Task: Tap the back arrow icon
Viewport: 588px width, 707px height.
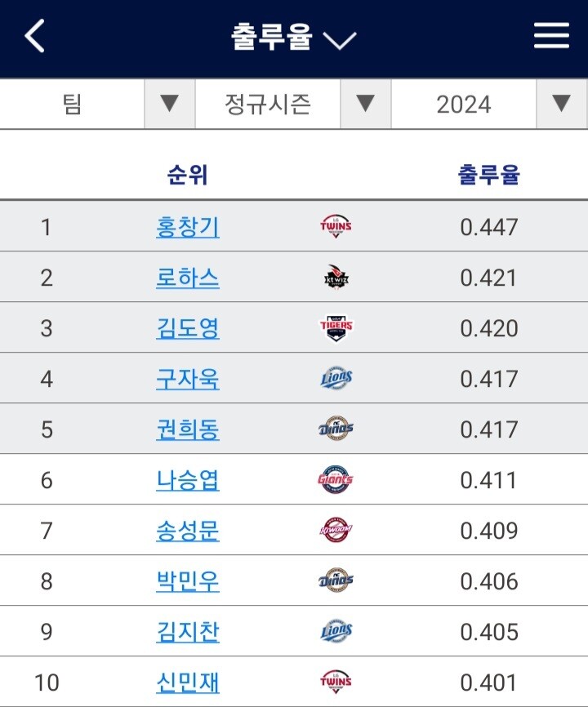Action: tap(35, 37)
